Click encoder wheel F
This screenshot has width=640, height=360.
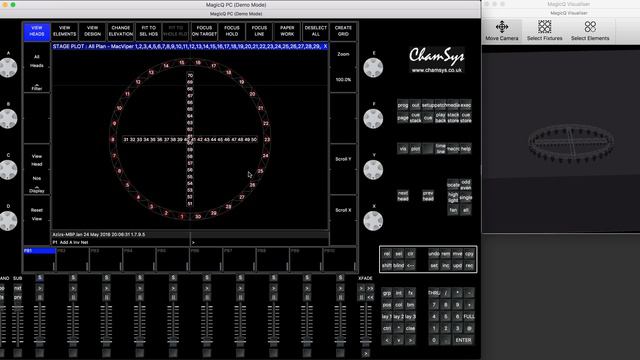click(373, 119)
